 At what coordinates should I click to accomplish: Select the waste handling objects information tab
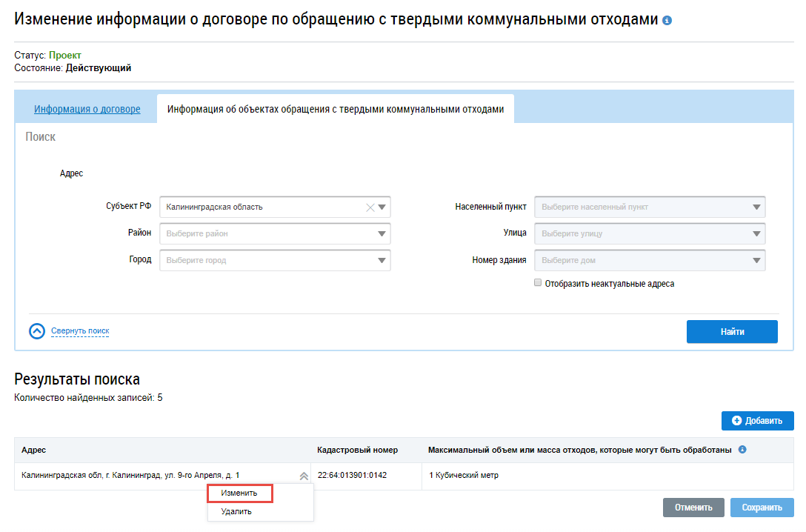(x=335, y=109)
